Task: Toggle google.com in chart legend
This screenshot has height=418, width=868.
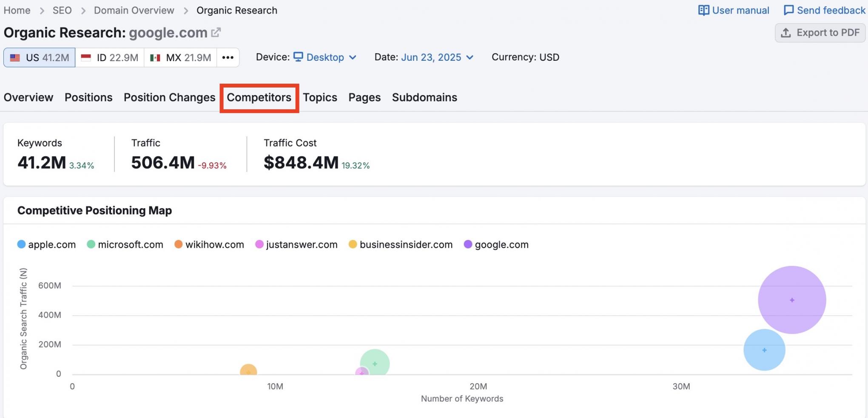Action: coord(496,245)
